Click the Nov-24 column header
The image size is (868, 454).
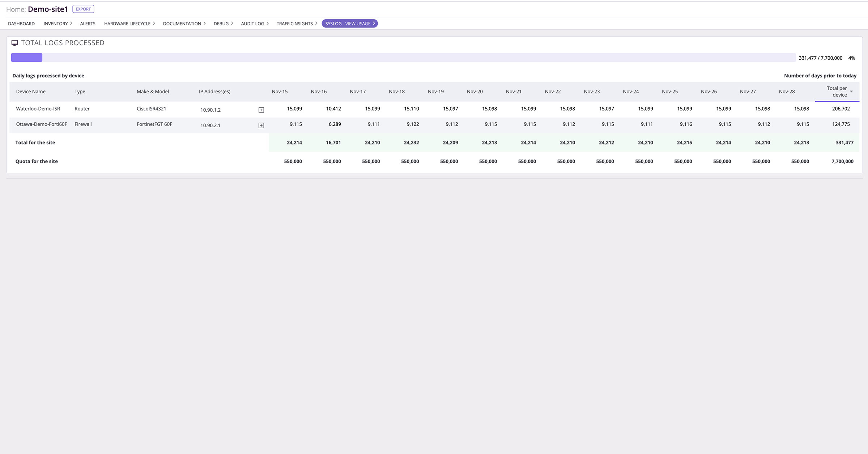631,91
